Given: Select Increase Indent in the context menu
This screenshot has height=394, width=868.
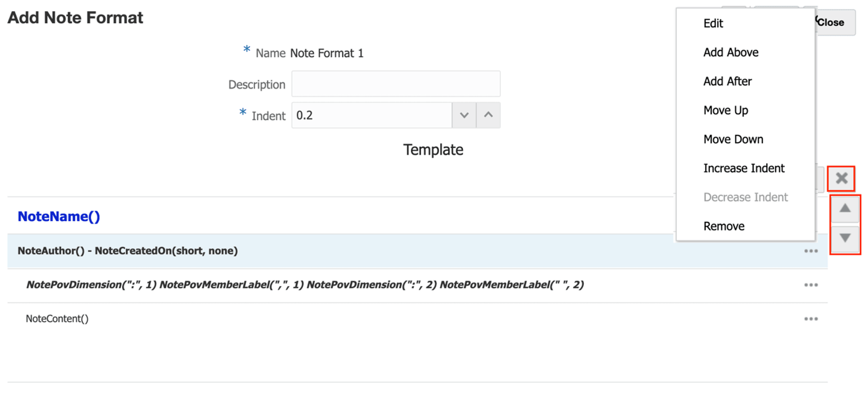Looking at the screenshot, I should 744,168.
